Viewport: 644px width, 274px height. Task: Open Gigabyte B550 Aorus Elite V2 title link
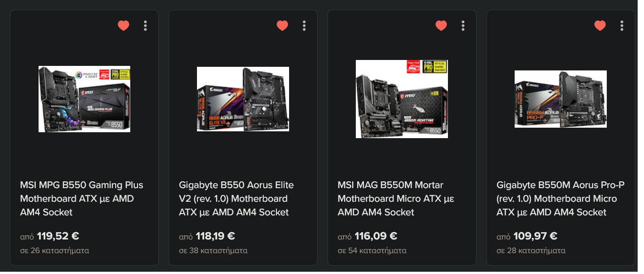pyautogui.click(x=236, y=199)
